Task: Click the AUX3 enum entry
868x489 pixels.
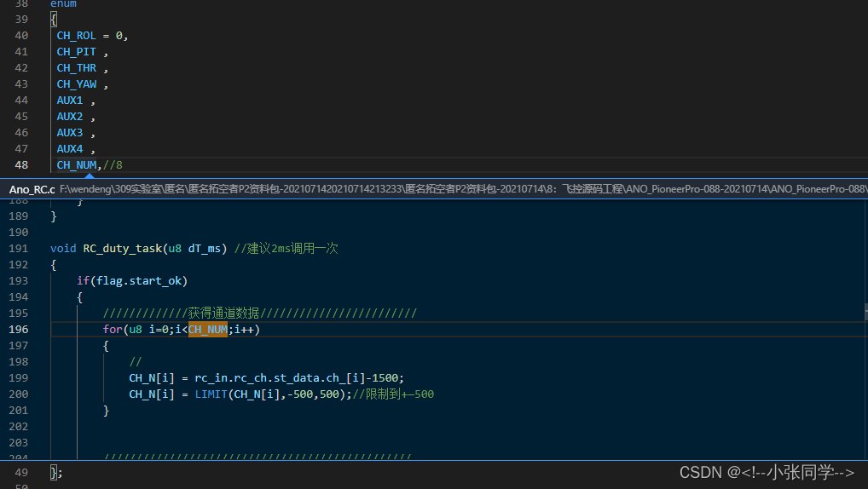Action: tap(70, 132)
